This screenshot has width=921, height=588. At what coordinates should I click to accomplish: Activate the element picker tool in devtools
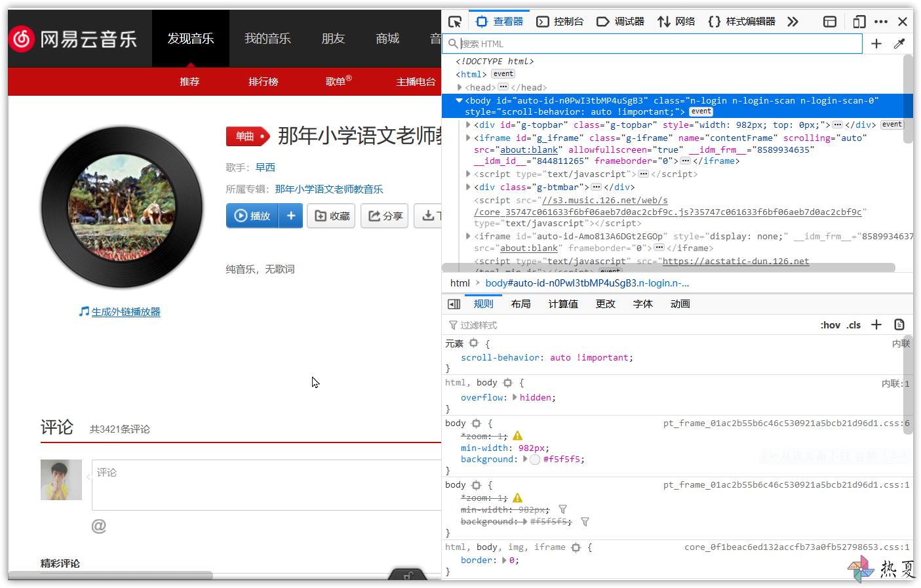(x=454, y=22)
